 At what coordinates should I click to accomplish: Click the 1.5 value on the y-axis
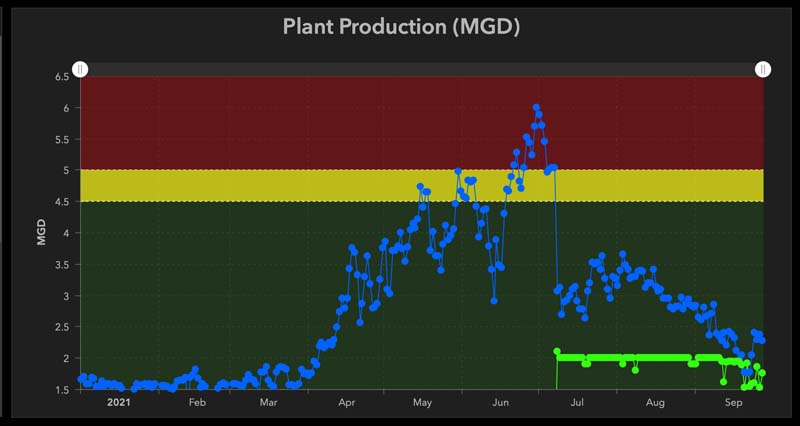click(61, 390)
